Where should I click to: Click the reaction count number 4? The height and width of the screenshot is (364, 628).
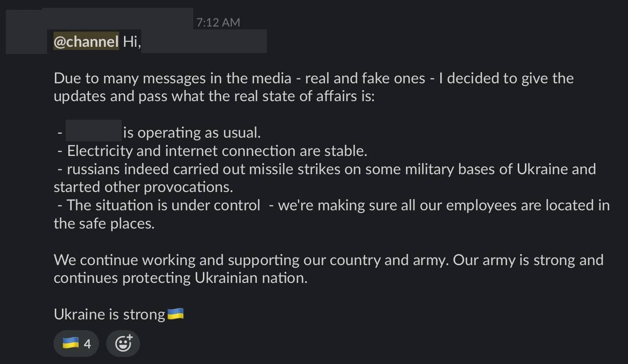(x=87, y=344)
